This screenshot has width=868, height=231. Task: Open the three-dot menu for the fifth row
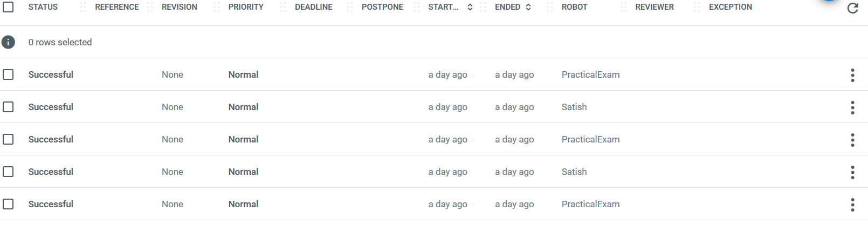(x=852, y=205)
